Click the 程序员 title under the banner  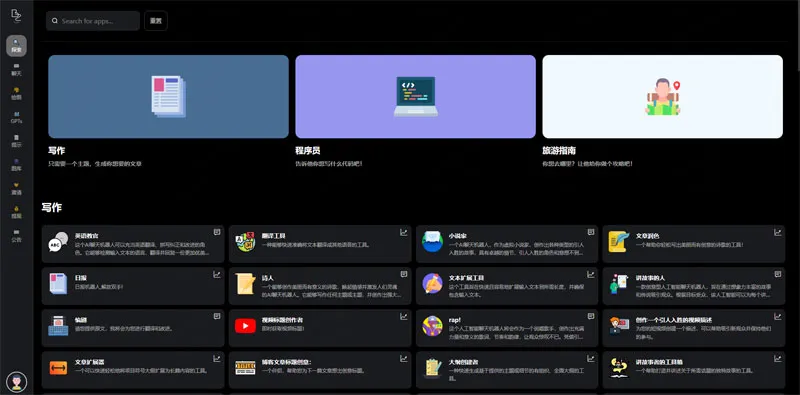[x=308, y=151]
